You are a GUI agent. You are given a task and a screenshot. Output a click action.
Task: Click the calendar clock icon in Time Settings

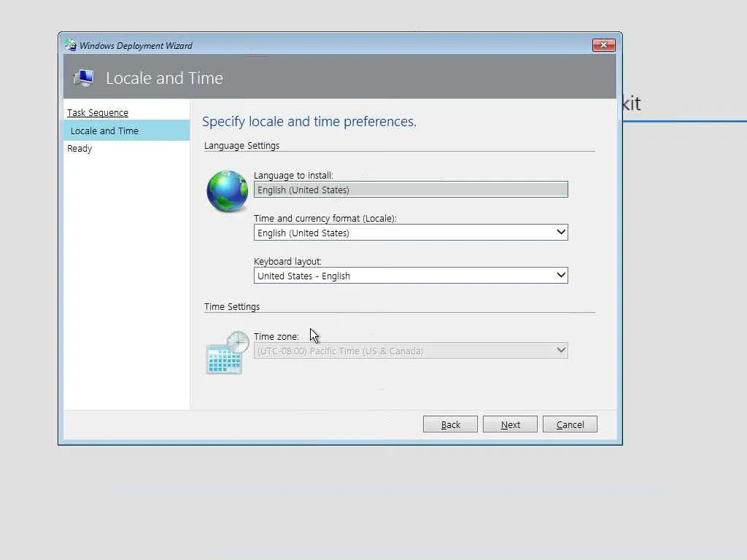228,353
